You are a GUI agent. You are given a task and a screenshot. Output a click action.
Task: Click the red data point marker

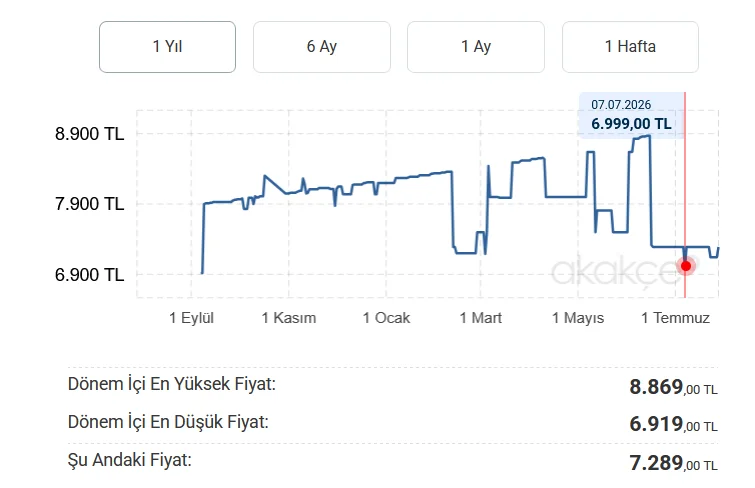pyautogui.click(x=686, y=266)
